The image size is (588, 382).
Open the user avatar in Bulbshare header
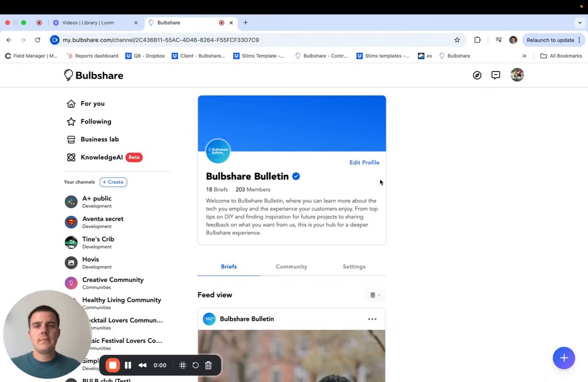(x=517, y=75)
